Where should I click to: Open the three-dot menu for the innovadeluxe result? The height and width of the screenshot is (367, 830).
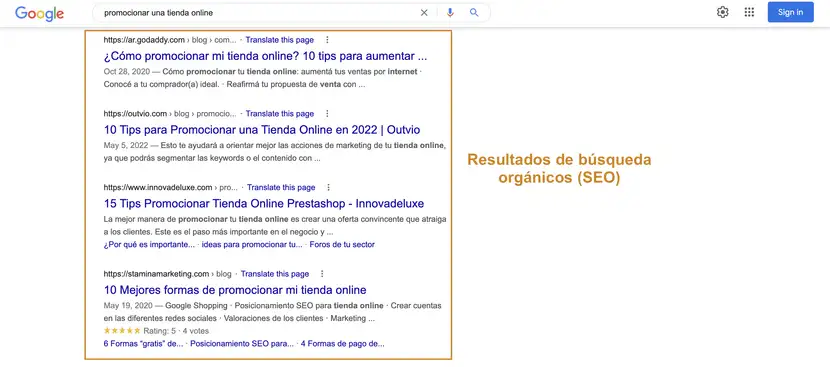(328, 187)
